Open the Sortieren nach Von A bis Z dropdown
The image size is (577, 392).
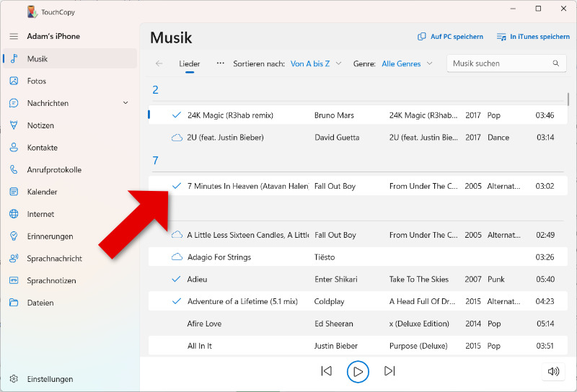pyautogui.click(x=316, y=63)
